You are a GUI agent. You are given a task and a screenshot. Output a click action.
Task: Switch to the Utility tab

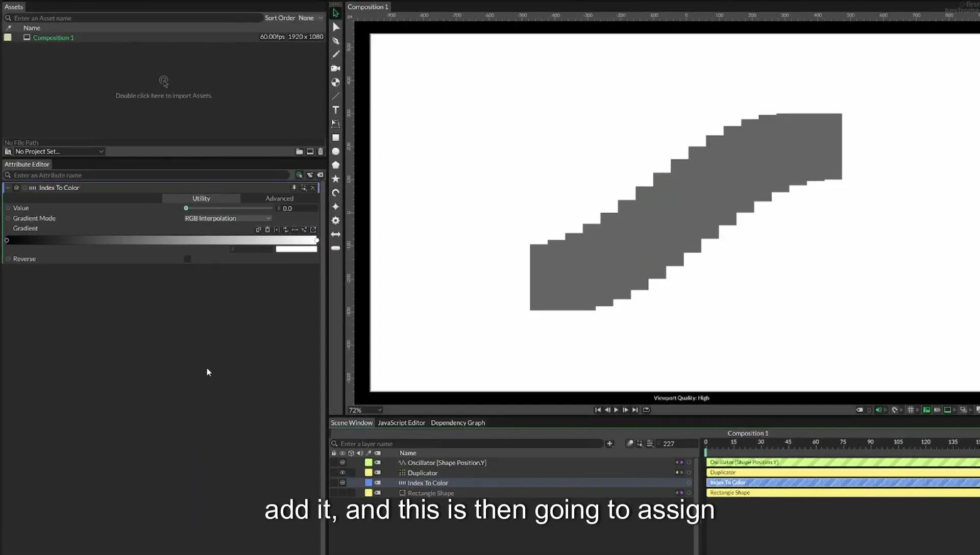coord(201,198)
